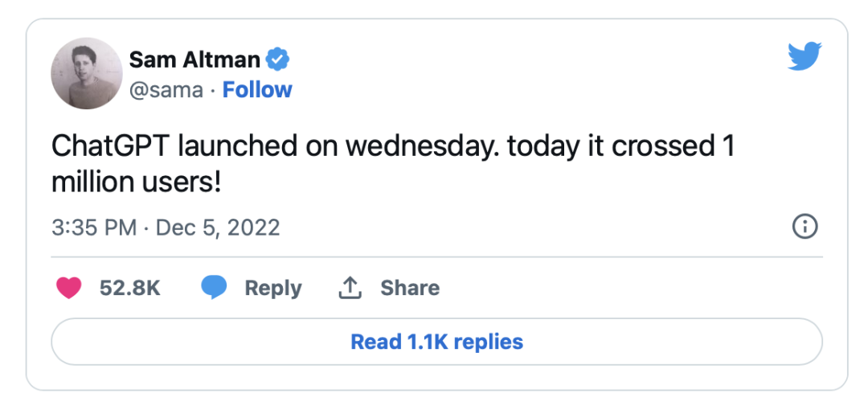Click the share upload arrow icon

point(350,288)
